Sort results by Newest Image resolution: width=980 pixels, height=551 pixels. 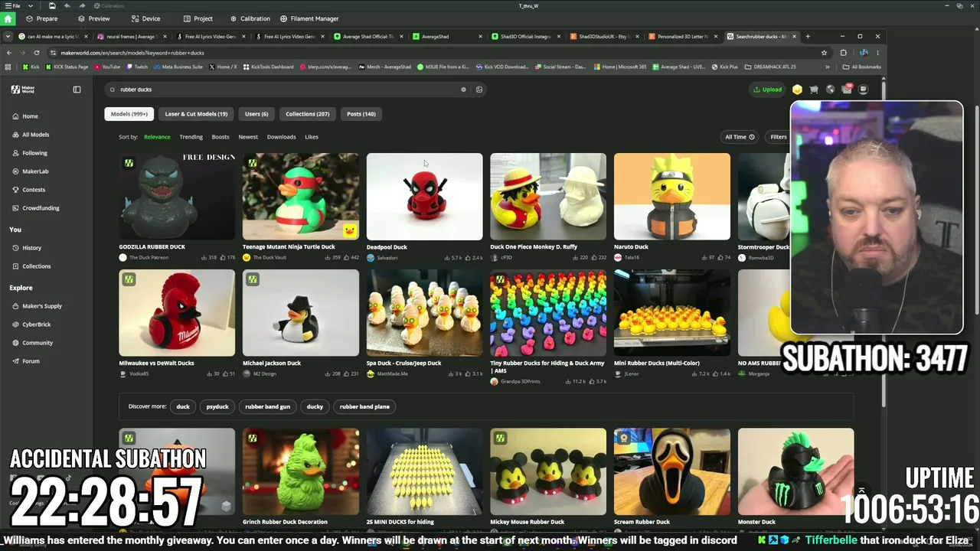tap(248, 137)
